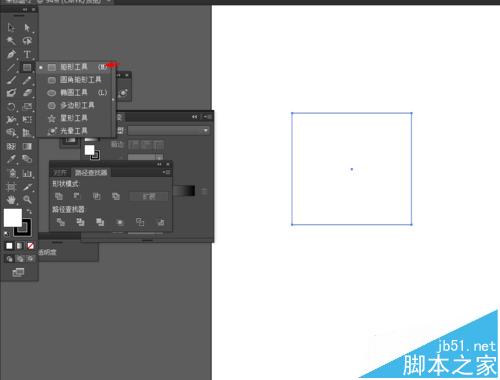Switch to the 对齐 tab
Viewport: 500px width, 380px height.
point(60,172)
